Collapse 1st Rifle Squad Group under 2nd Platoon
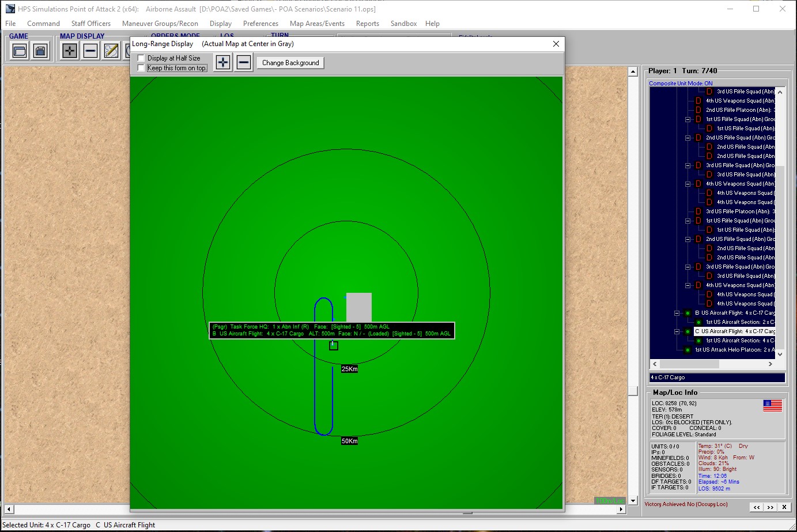 [688, 119]
